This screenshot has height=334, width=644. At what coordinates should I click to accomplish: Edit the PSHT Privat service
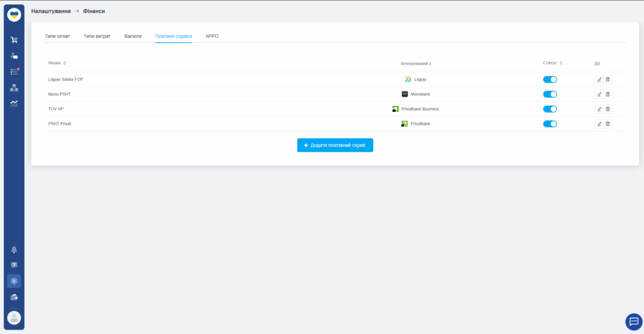599,124
